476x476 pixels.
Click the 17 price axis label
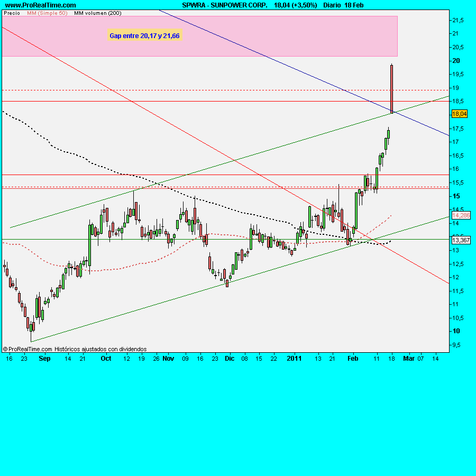point(456,142)
